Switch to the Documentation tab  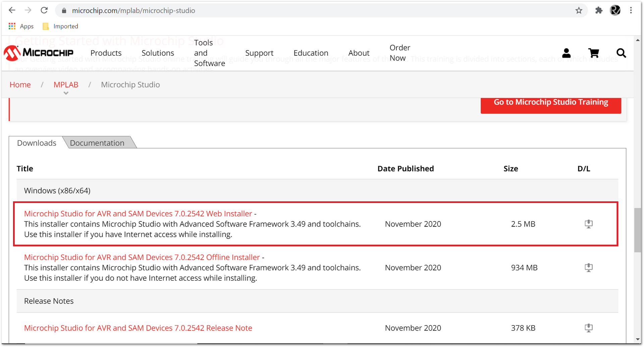click(x=97, y=143)
